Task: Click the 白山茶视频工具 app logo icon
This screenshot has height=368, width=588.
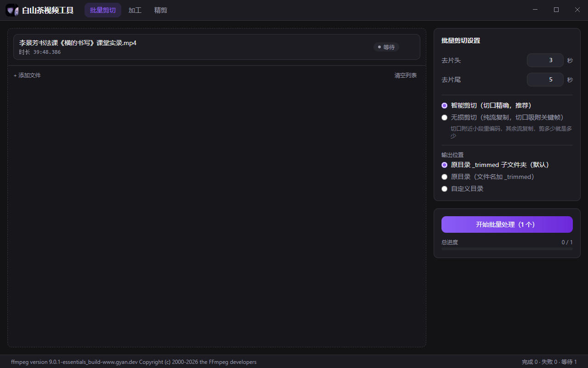Action: (x=12, y=10)
